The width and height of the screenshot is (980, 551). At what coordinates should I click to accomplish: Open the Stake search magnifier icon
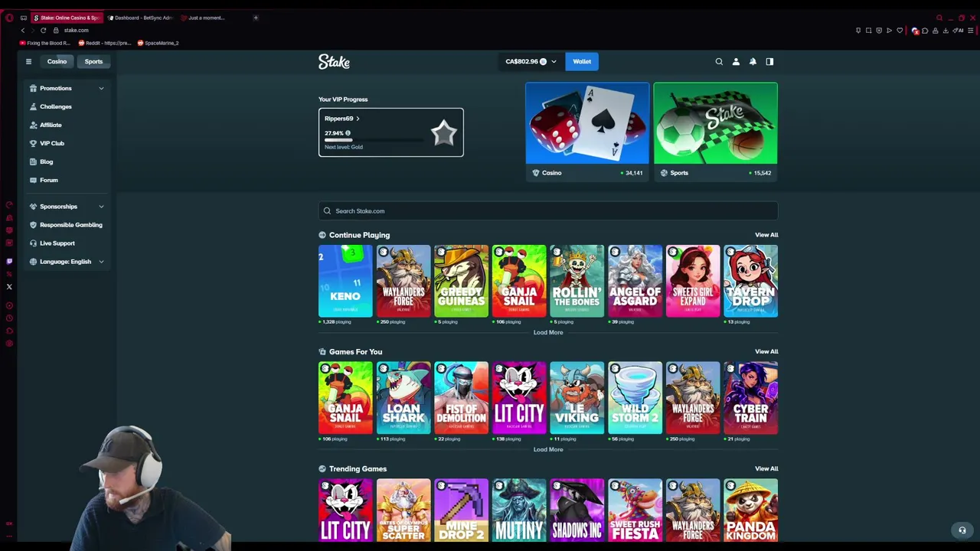(719, 61)
